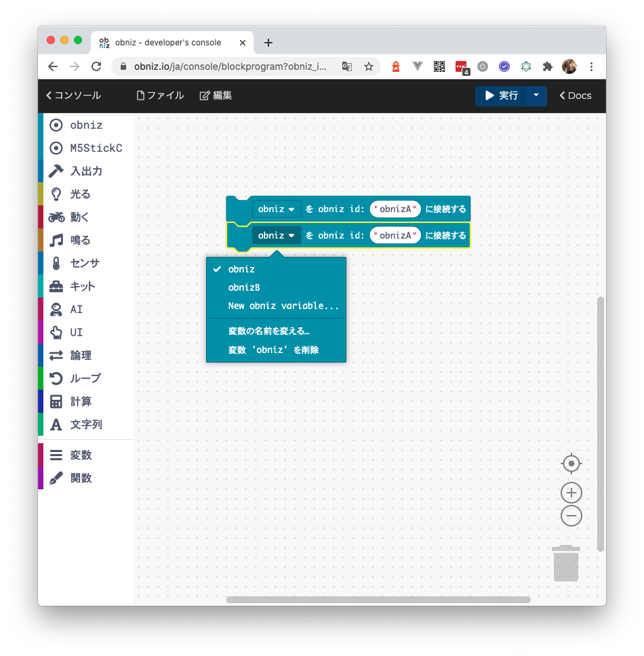
Task: Open the 文字列 text category
Action: coord(86,424)
